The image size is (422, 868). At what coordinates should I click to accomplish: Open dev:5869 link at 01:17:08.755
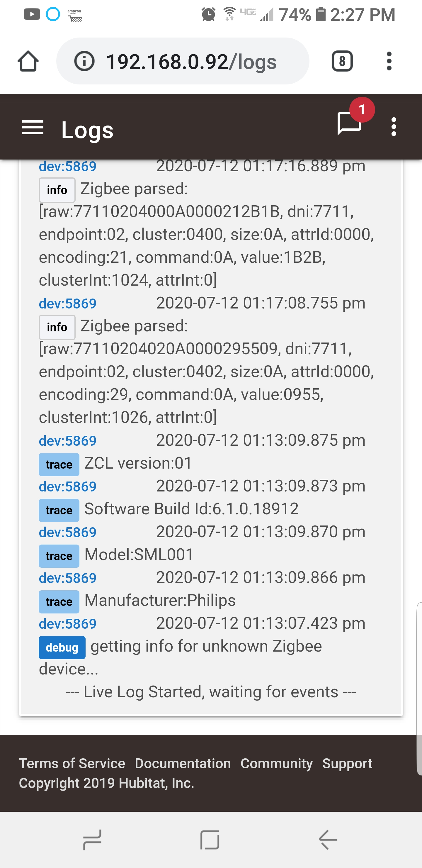(68, 304)
